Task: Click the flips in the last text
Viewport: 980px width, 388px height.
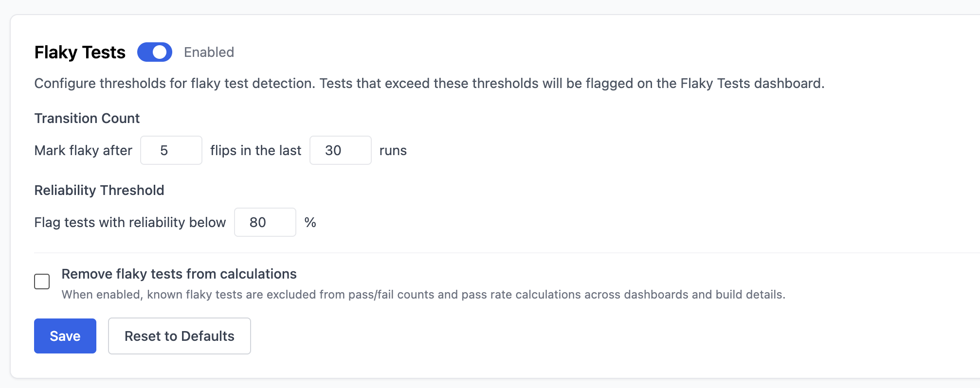Action: coord(255,150)
